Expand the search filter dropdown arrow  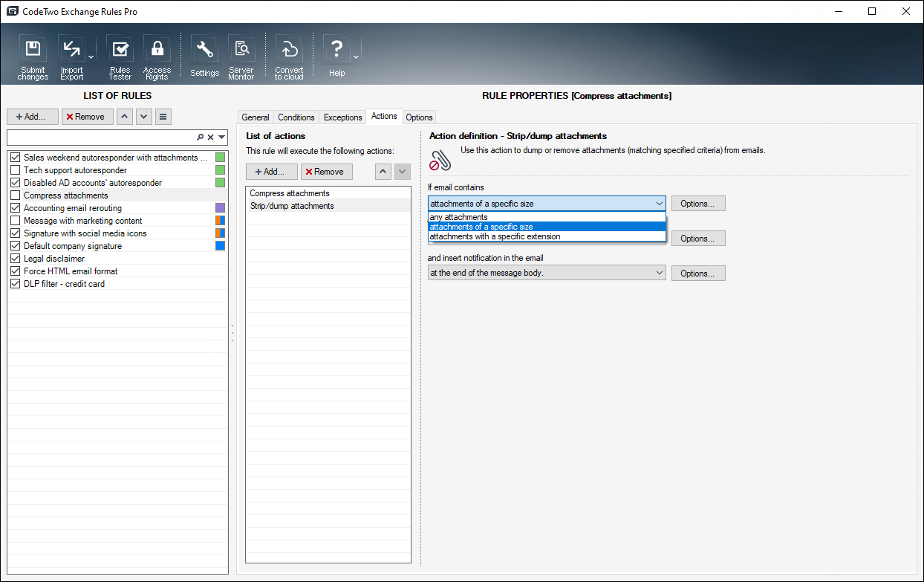[221, 138]
